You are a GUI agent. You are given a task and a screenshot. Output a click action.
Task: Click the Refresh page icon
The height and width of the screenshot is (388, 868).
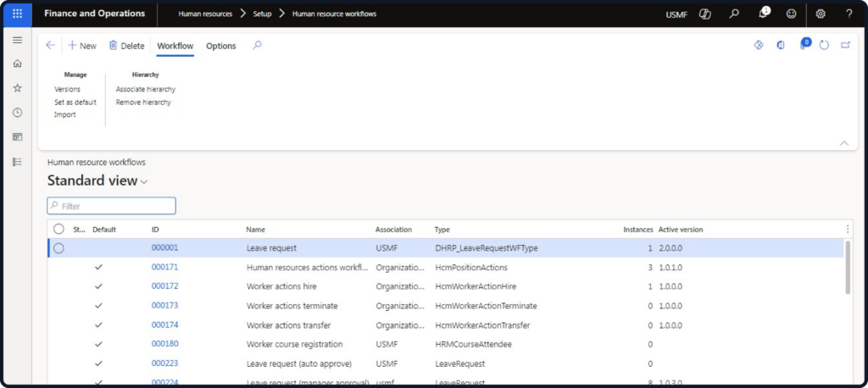pos(824,45)
